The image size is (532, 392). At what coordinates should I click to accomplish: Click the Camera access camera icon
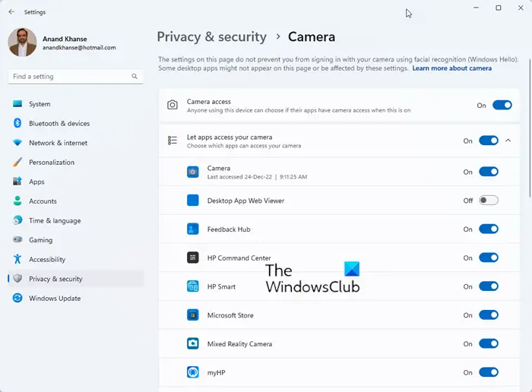pyautogui.click(x=173, y=105)
